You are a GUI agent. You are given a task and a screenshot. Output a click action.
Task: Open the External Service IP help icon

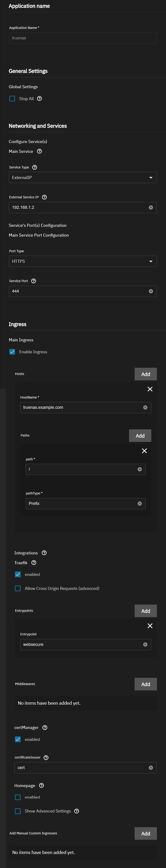coord(44,197)
